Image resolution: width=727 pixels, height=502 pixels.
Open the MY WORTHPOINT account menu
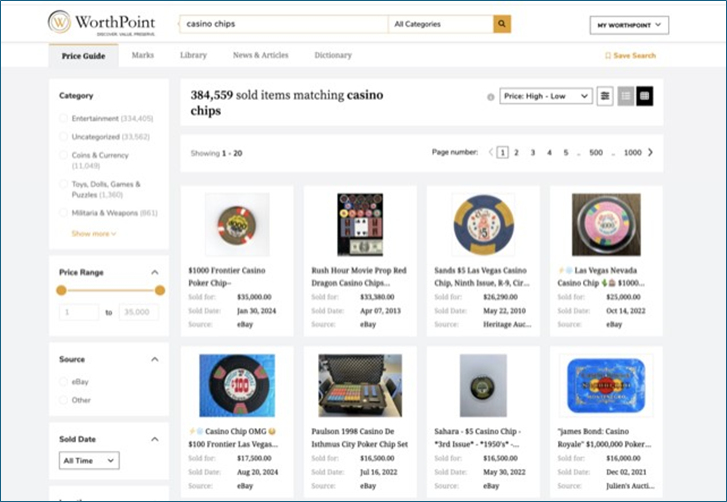coord(629,25)
